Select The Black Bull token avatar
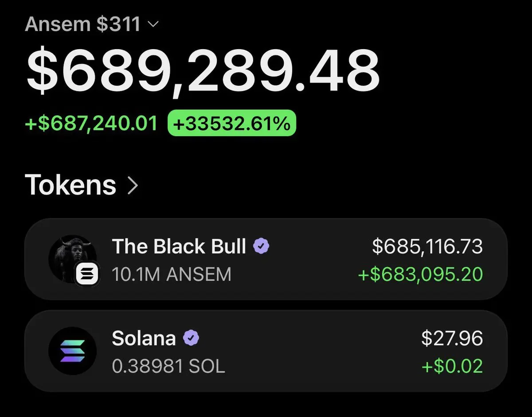 click(72, 259)
